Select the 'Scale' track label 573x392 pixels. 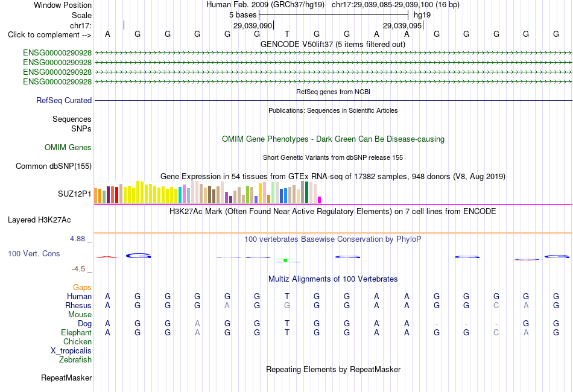[81, 15]
